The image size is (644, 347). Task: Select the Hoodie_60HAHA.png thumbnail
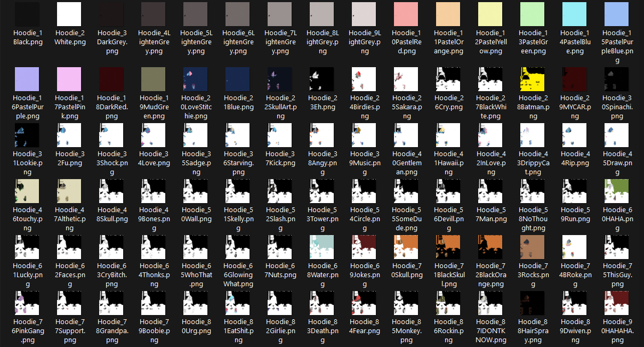[616, 192]
